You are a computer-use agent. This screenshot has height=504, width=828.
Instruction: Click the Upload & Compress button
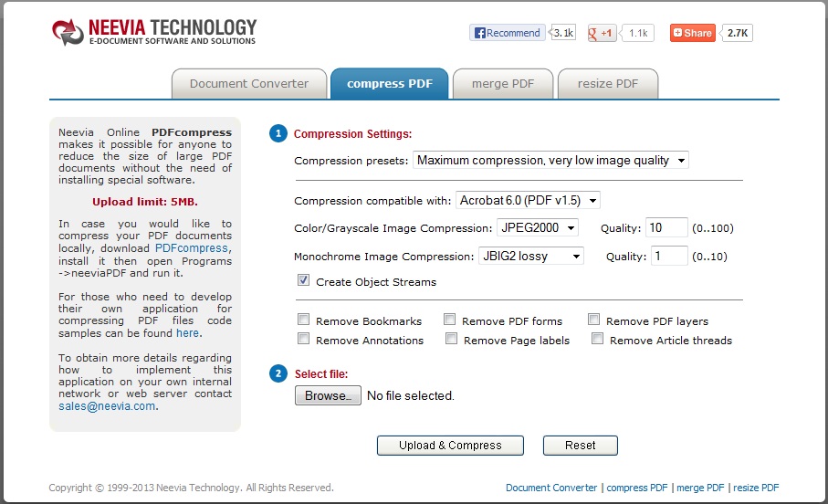450,446
